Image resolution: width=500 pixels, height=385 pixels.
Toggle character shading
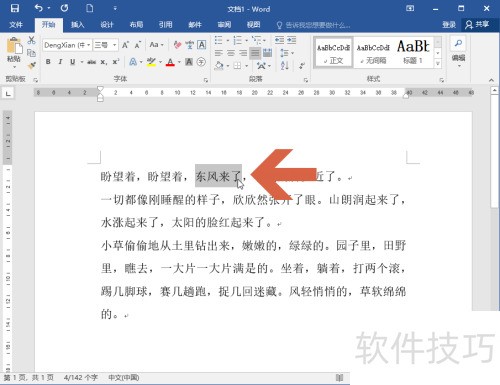[x=189, y=62]
